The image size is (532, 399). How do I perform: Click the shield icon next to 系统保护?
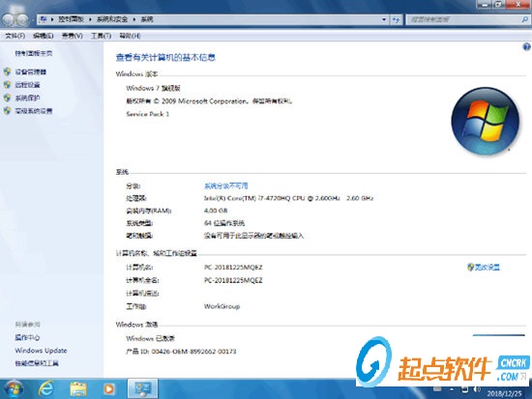coord(8,98)
